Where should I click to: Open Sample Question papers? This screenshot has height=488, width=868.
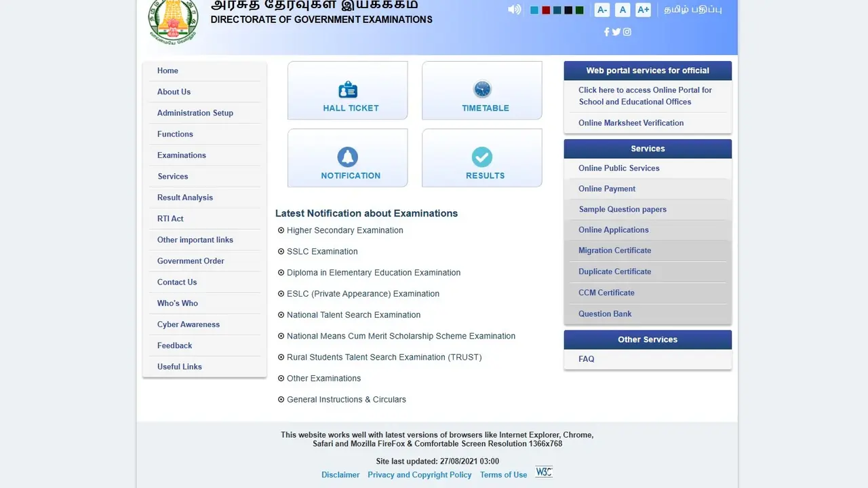pos(622,209)
